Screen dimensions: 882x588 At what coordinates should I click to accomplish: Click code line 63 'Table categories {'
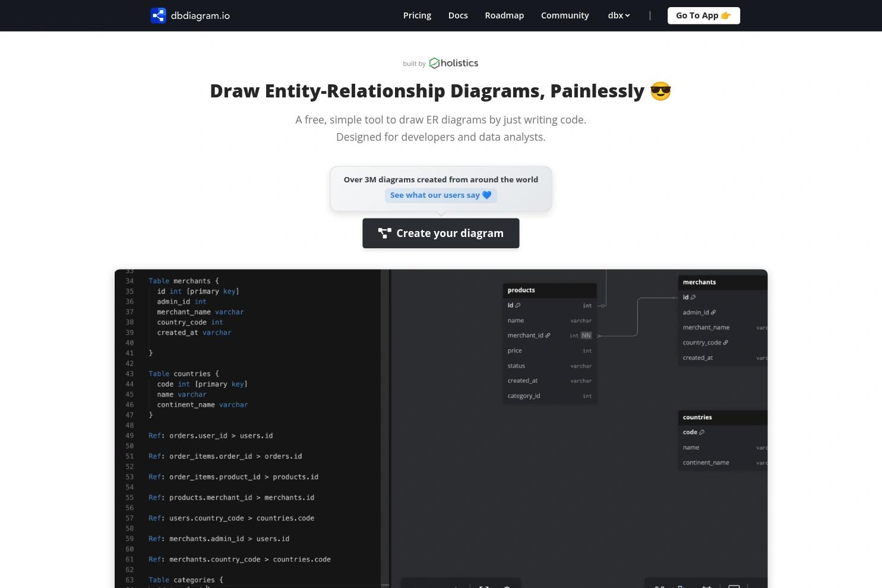point(185,580)
